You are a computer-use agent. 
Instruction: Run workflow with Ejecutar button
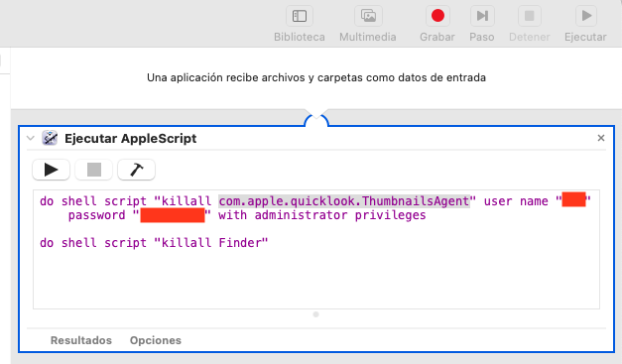tap(586, 16)
